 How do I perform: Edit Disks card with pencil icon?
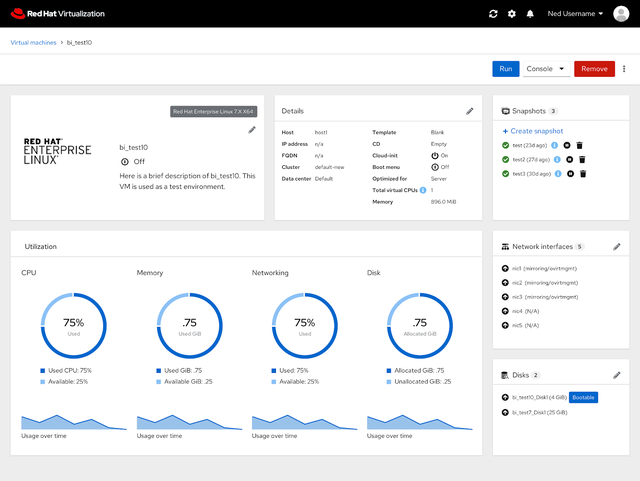tap(617, 375)
